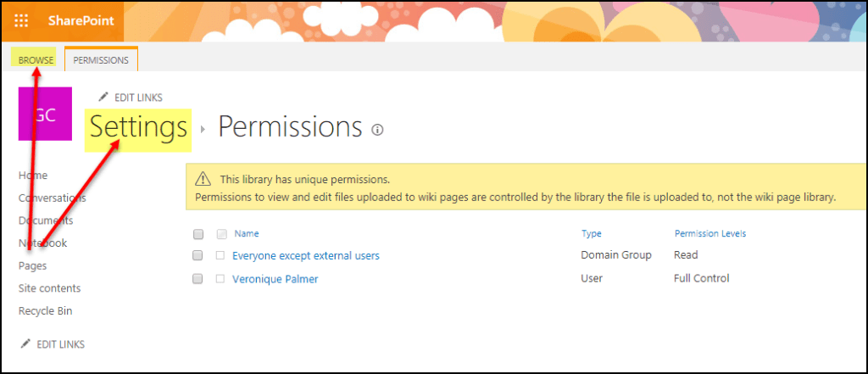Viewport: 868px width, 374px height.
Task: Go to Site contents in left navigation
Action: (x=49, y=288)
